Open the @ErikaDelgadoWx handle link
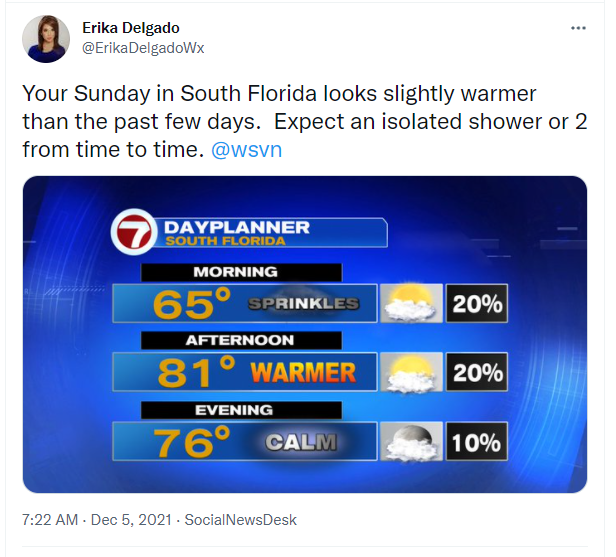Screen dimensions: 616x557 pos(143,48)
